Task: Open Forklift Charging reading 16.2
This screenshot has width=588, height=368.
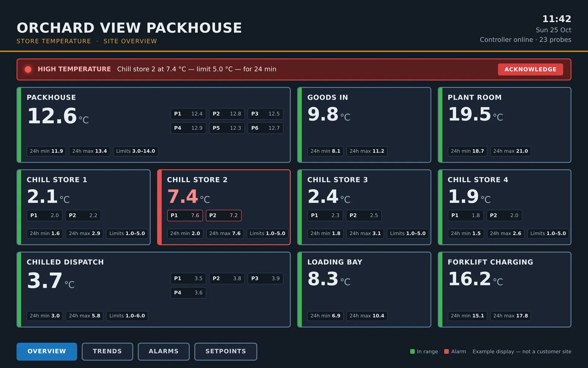Action: (475, 279)
